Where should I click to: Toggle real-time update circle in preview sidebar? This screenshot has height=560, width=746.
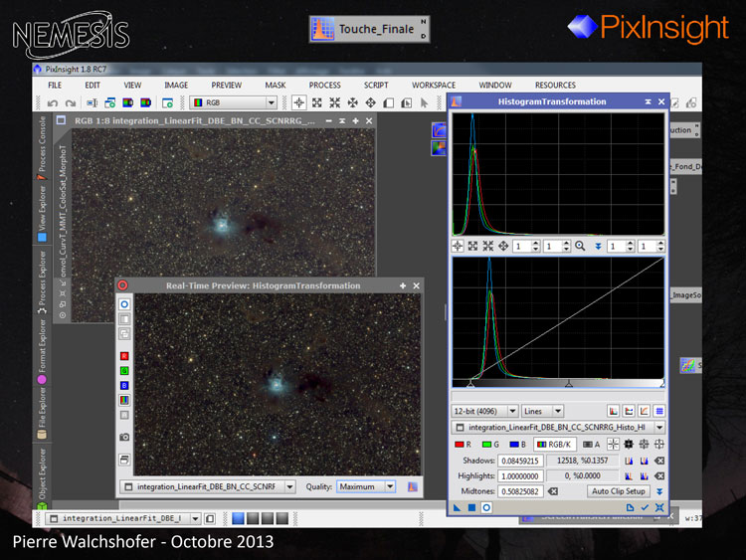tap(124, 304)
